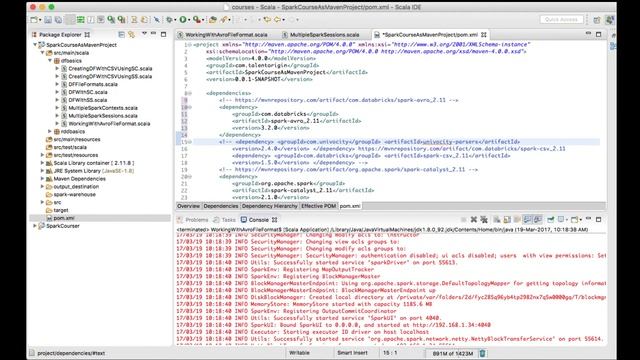Click the Open Type toolbar icon
The image size is (640, 360).
coord(213,20)
